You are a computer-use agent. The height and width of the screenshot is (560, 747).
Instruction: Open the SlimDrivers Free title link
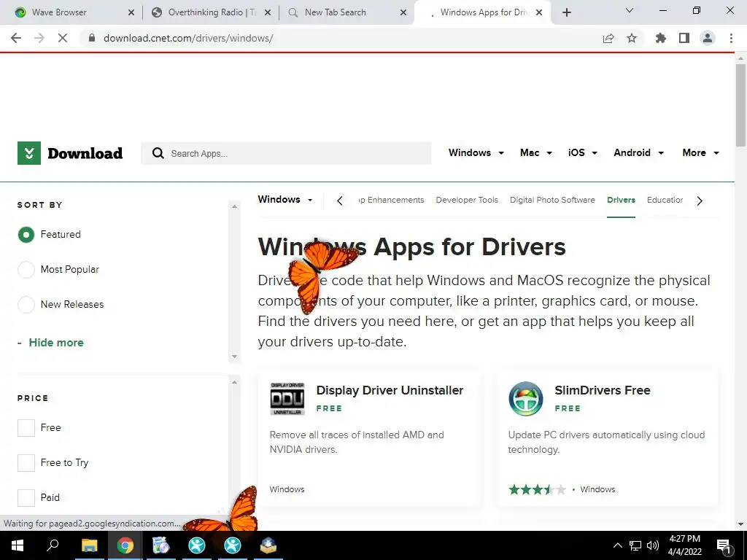[x=602, y=390]
